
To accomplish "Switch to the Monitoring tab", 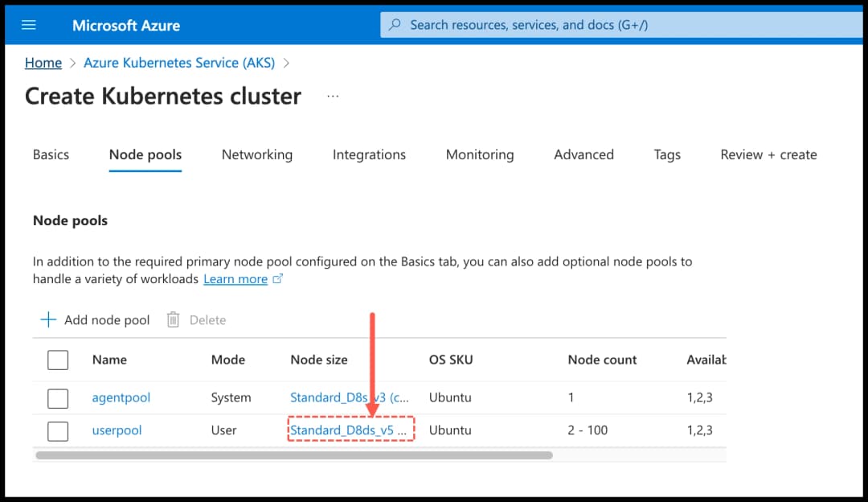I will (x=480, y=154).
